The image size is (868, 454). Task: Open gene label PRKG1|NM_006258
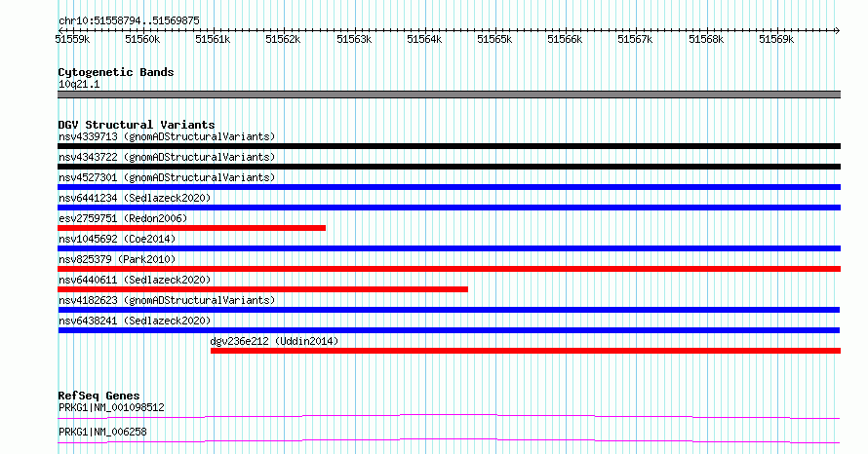102,432
